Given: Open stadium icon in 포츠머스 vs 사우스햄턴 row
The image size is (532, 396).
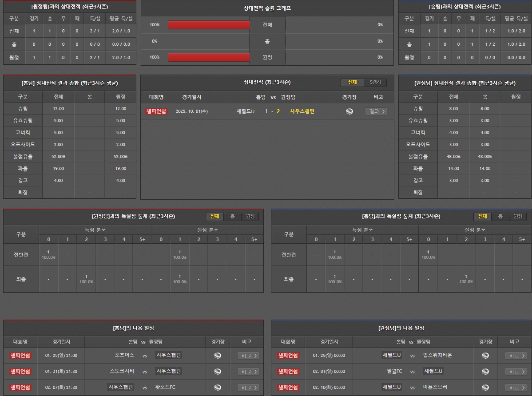Looking at the screenshot, I should tap(218, 356).
